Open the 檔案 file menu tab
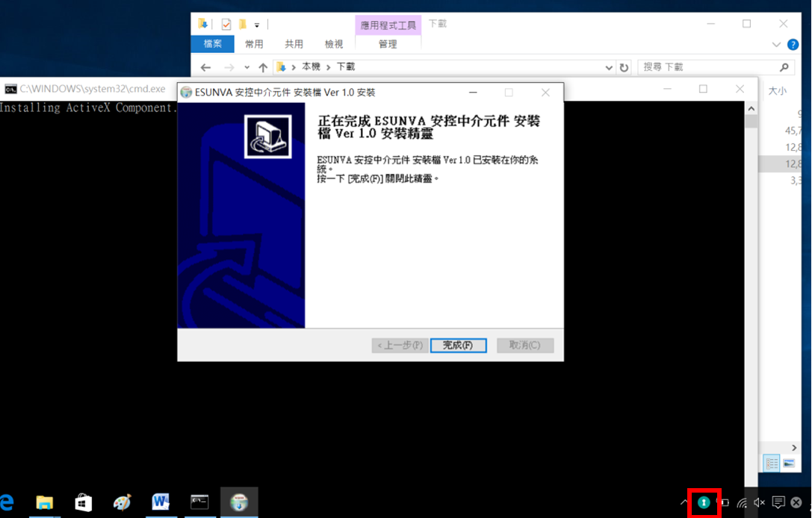812x518 pixels. point(213,44)
